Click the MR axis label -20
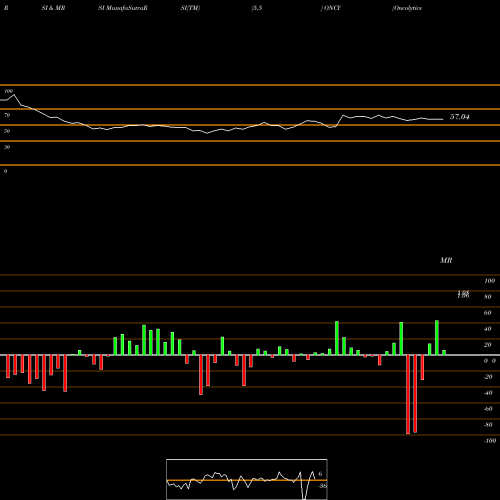The width and height of the screenshot is (500, 500). coord(488,377)
